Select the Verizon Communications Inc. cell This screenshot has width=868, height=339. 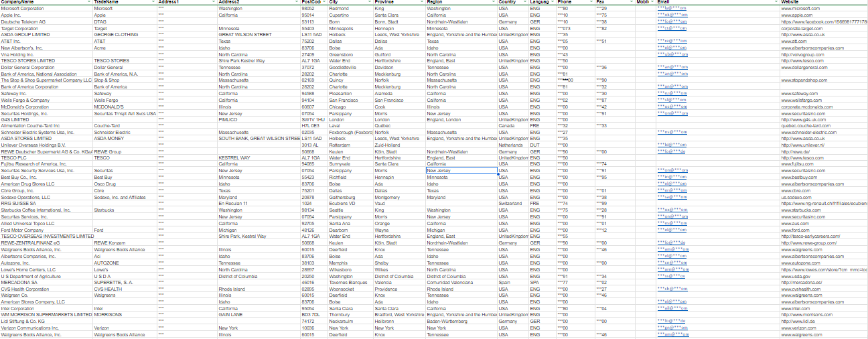click(x=46, y=328)
